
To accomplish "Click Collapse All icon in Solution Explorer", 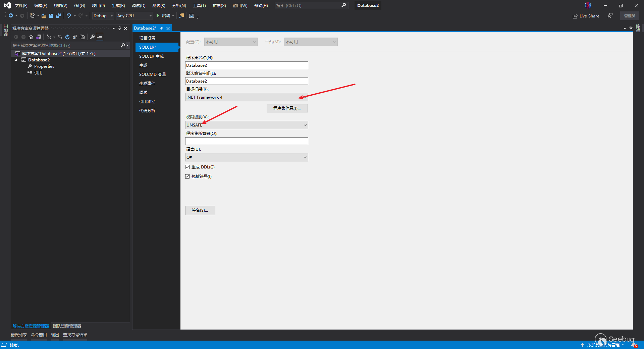I will click(x=75, y=37).
